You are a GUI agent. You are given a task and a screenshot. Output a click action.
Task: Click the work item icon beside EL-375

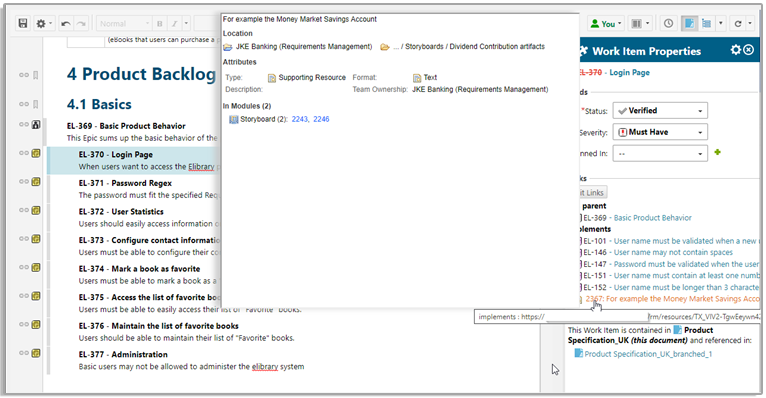pyautogui.click(x=36, y=296)
